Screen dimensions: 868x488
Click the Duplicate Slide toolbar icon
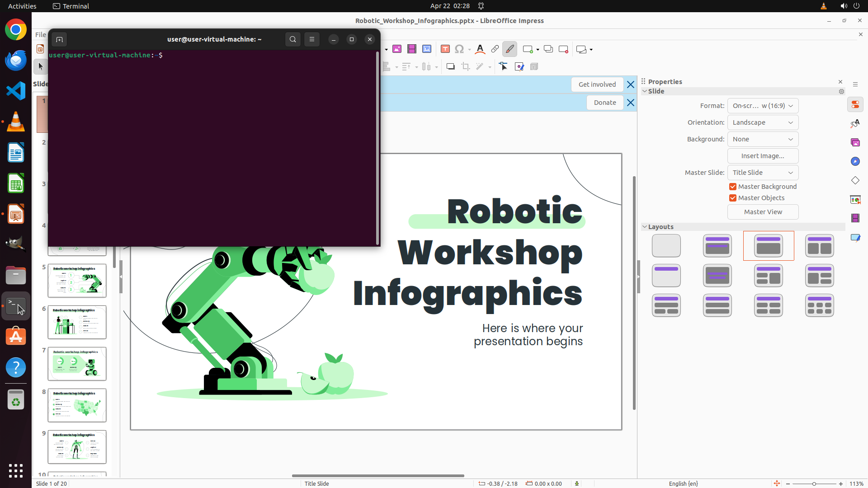[x=548, y=49]
